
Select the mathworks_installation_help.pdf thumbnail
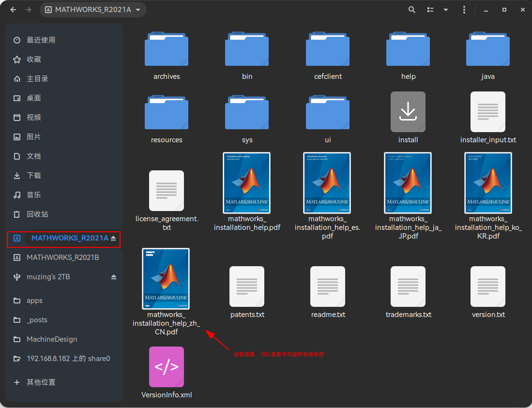(247, 183)
